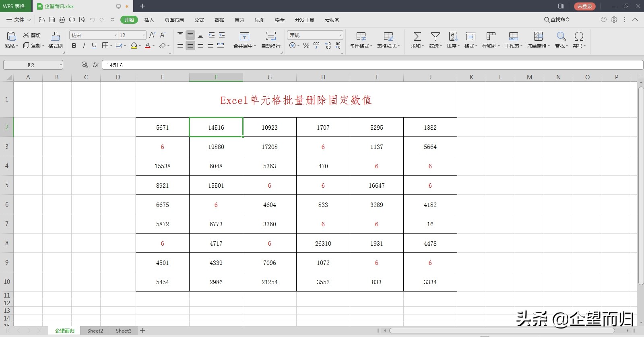The width and height of the screenshot is (644, 337).
Task: Open print preview
Action: tap(82, 20)
